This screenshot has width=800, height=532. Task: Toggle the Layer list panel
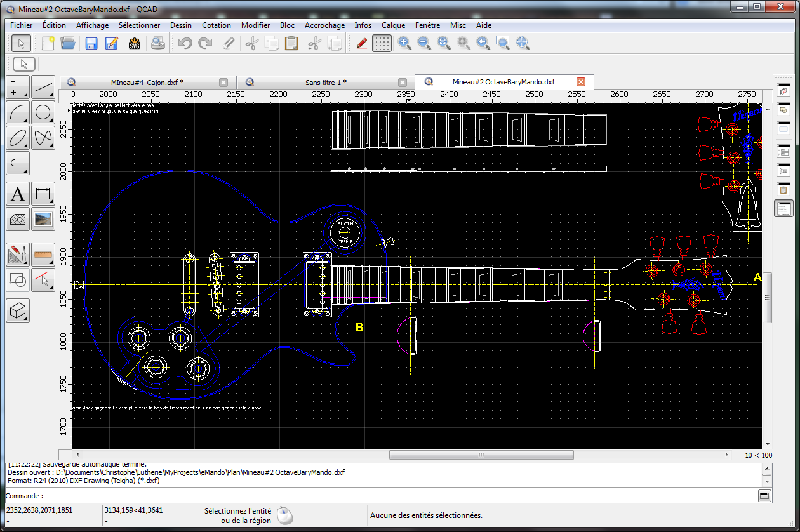tap(783, 91)
